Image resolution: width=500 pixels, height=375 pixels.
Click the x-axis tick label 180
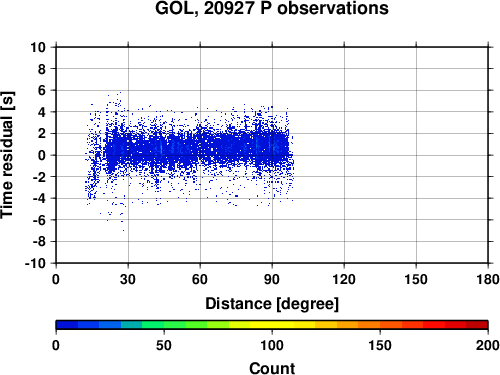(488, 279)
